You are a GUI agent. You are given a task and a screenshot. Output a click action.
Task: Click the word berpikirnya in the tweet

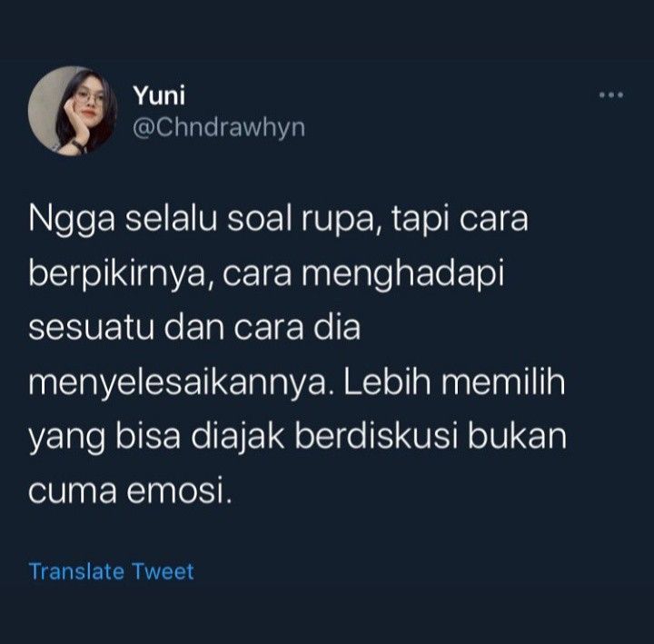117,275
